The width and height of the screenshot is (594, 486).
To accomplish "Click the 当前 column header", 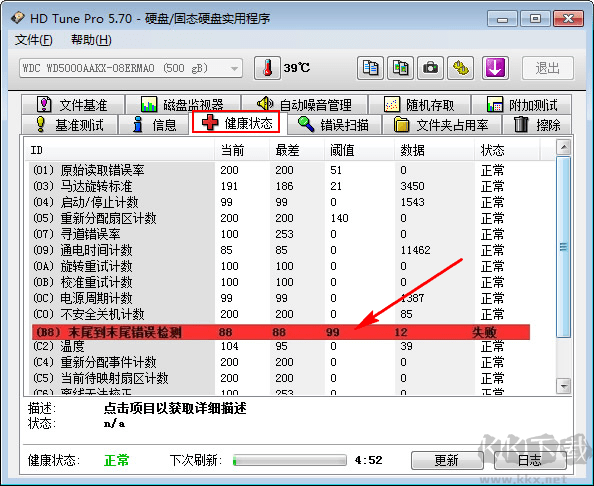I will tap(242, 150).
